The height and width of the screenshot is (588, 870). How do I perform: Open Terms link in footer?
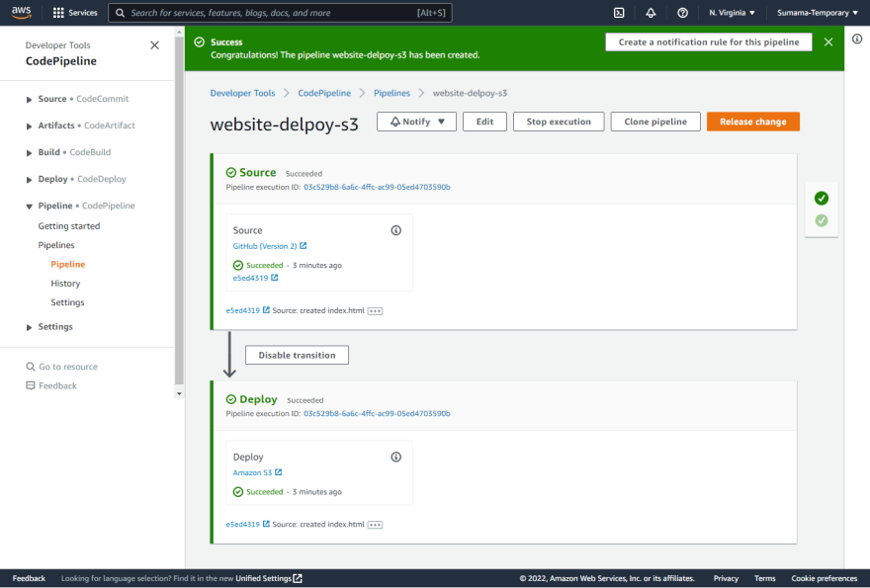(x=764, y=578)
